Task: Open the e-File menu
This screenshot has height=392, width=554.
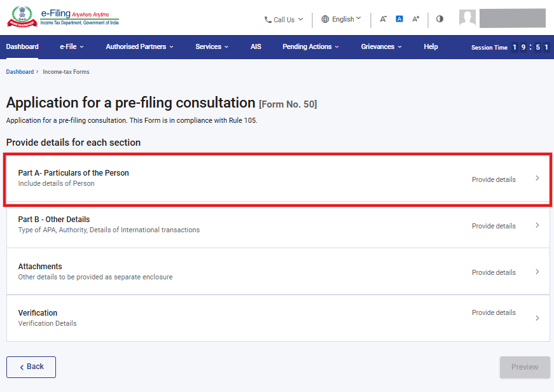Action: (x=72, y=46)
